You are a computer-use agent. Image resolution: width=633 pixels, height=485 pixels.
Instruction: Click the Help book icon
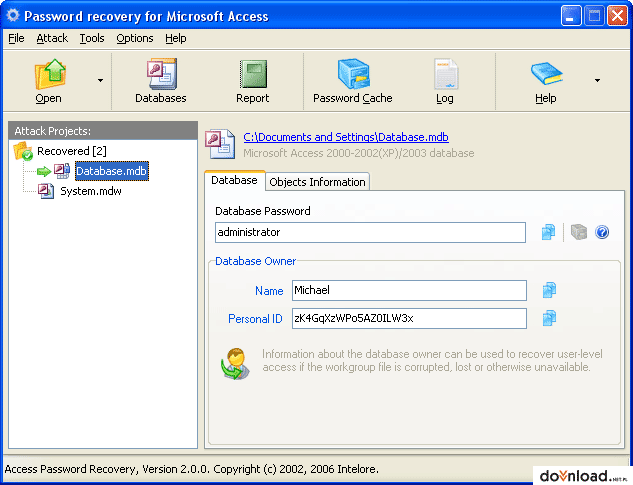(x=547, y=73)
